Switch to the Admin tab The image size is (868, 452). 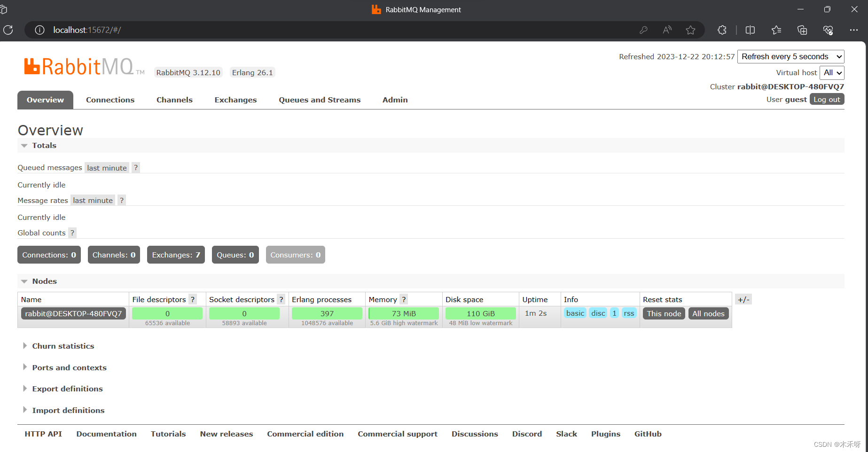[395, 100]
